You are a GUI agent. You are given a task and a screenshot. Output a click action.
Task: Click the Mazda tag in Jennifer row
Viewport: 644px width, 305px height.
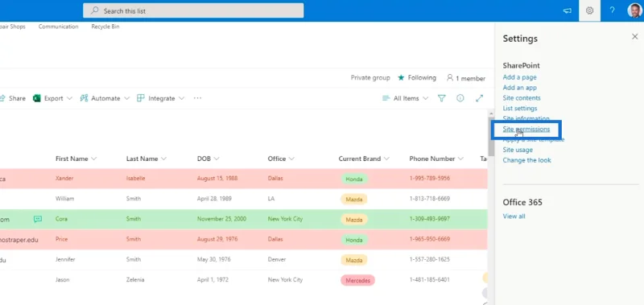point(353,260)
